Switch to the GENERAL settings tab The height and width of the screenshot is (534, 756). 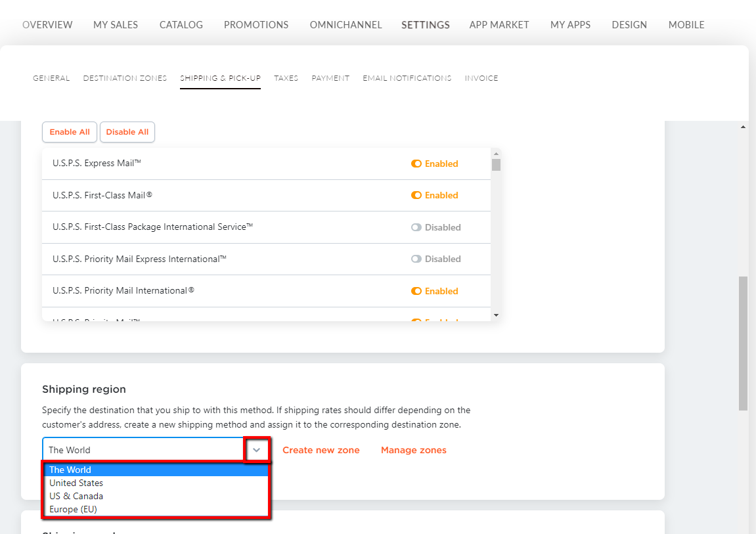click(x=51, y=78)
